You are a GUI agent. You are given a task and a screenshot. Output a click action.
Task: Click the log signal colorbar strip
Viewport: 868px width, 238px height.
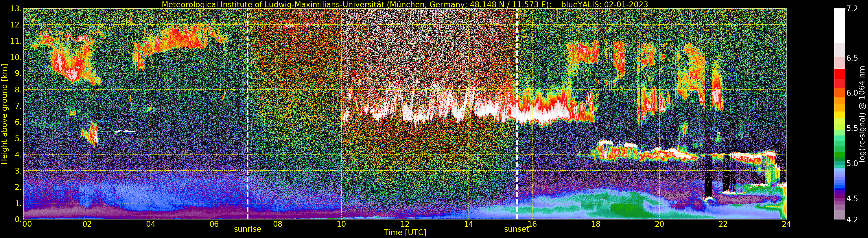(x=839, y=114)
